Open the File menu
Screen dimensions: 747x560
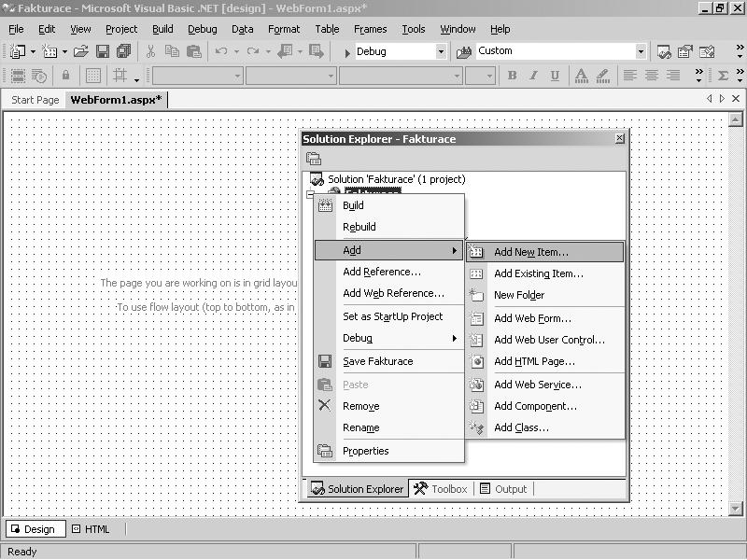click(x=16, y=29)
